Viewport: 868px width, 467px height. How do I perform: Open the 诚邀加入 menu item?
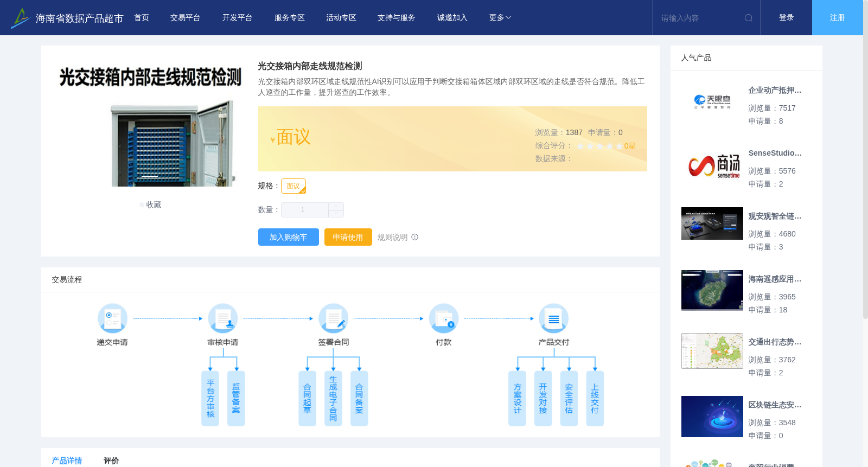pos(452,18)
